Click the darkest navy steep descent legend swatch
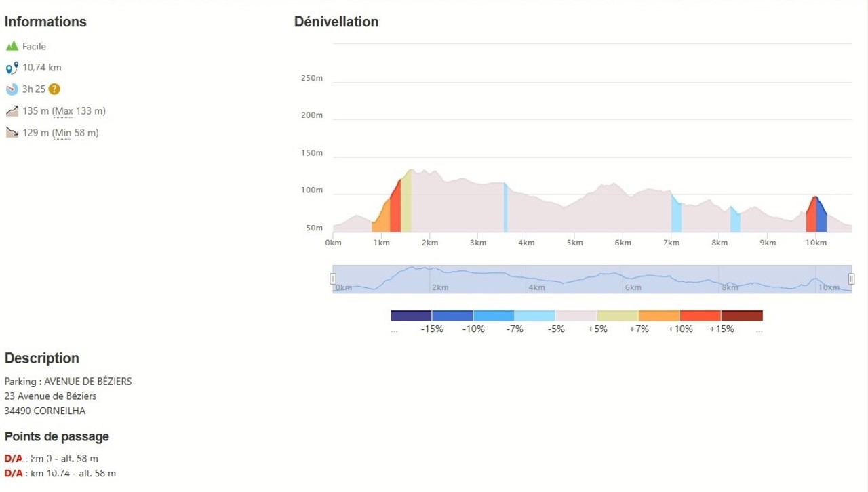The image size is (868, 492). click(411, 316)
